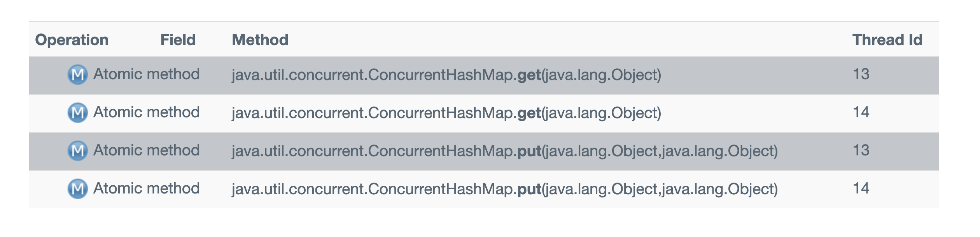The width and height of the screenshot is (980, 237).
Task: Click the M icon in last put row
Action: click(x=77, y=189)
